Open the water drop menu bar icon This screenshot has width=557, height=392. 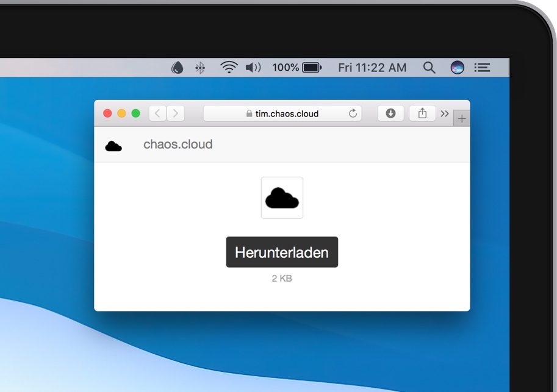point(177,68)
